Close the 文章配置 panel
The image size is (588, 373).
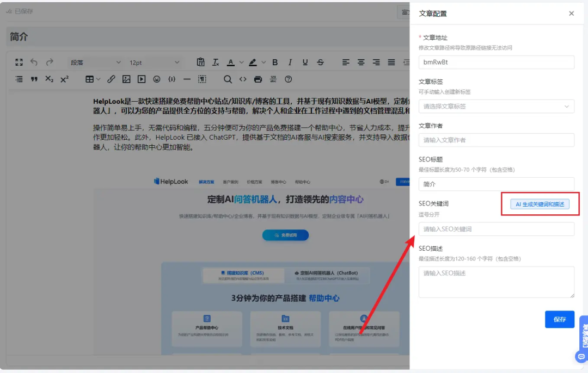coord(571,14)
